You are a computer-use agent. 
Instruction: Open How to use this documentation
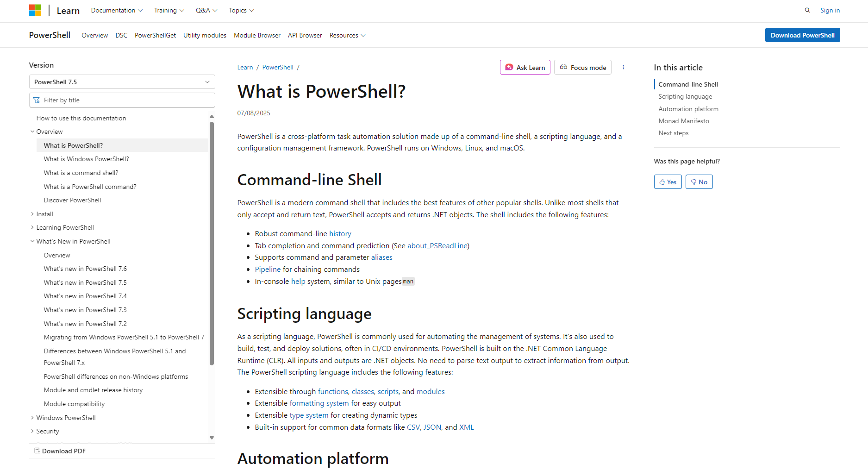point(81,118)
